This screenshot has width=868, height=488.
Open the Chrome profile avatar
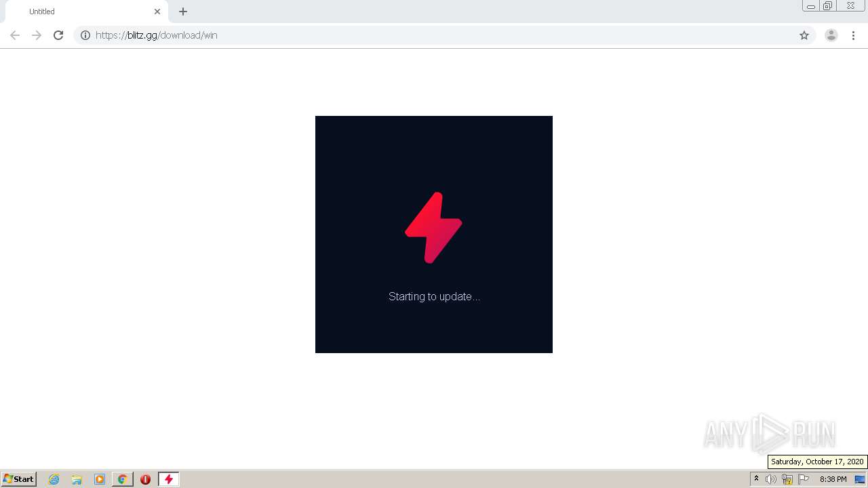[831, 35]
